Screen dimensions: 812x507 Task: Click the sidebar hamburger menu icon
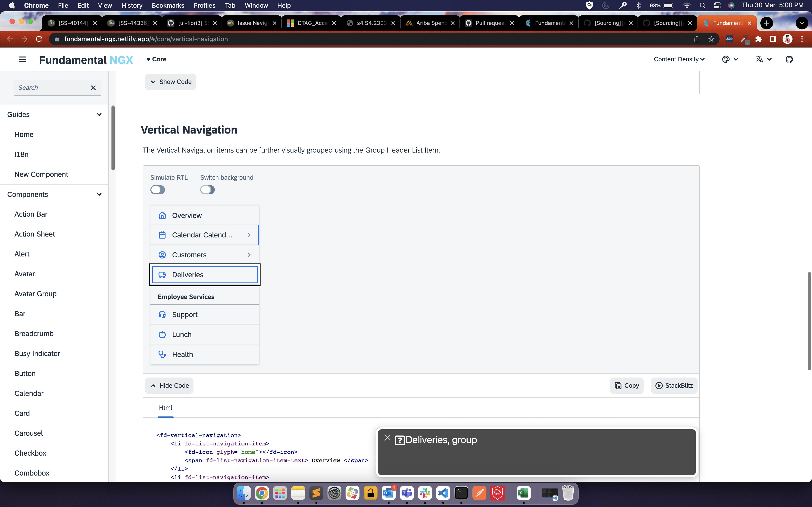[22, 59]
